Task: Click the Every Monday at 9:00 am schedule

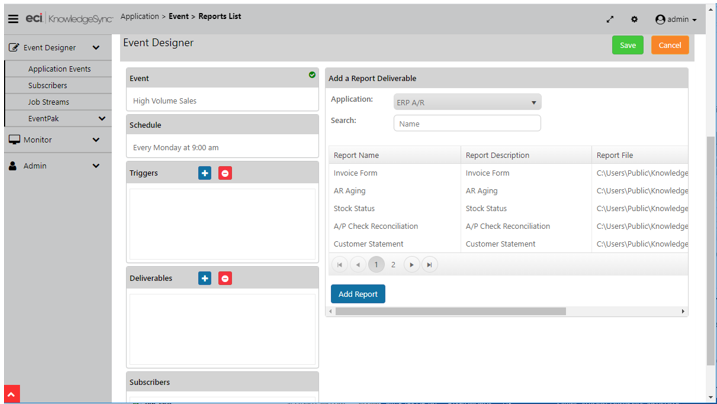Action: [176, 148]
